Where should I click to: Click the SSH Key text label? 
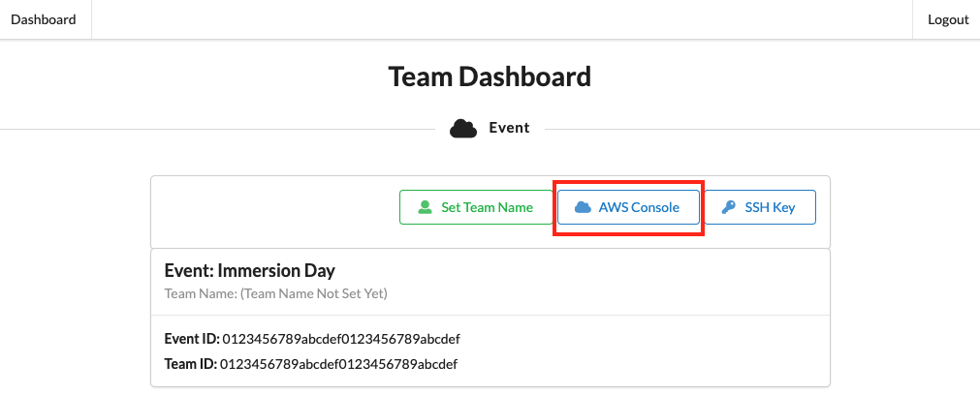770,207
